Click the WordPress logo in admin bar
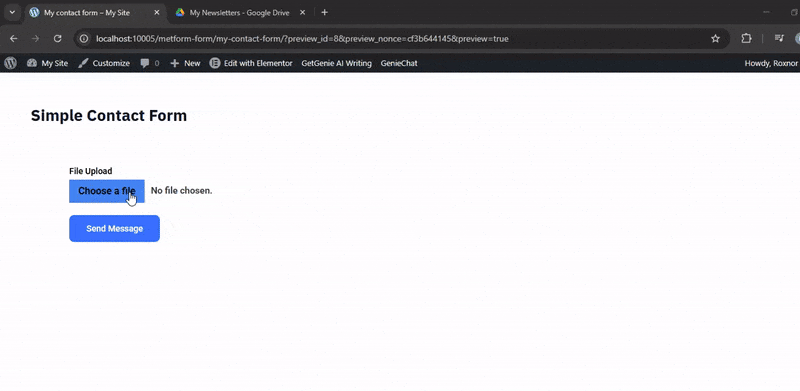The width and height of the screenshot is (800, 391). [x=11, y=63]
